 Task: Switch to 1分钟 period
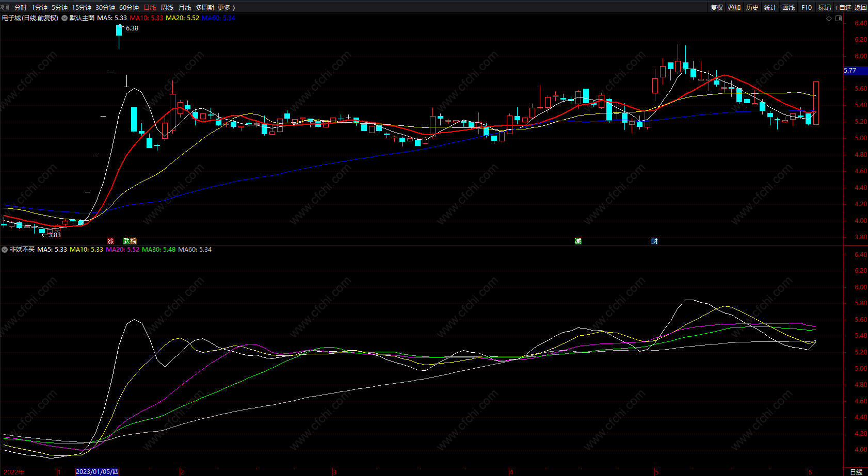pos(40,8)
